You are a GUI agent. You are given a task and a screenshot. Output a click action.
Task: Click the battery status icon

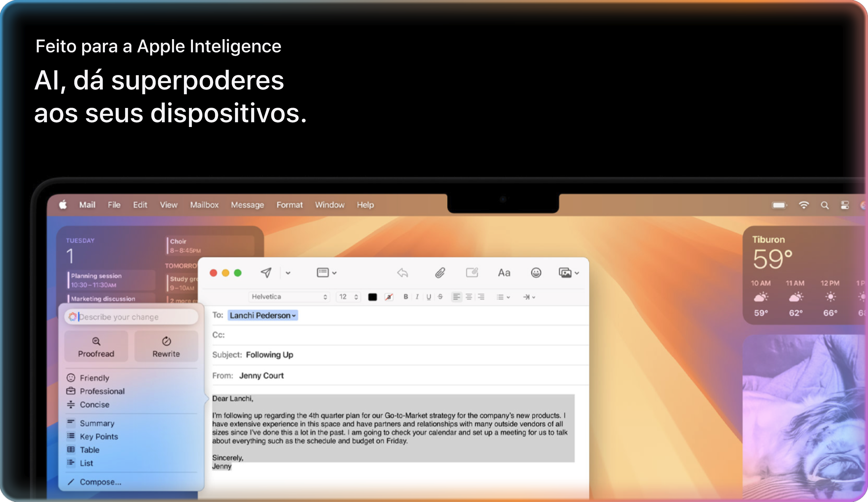pos(779,205)
